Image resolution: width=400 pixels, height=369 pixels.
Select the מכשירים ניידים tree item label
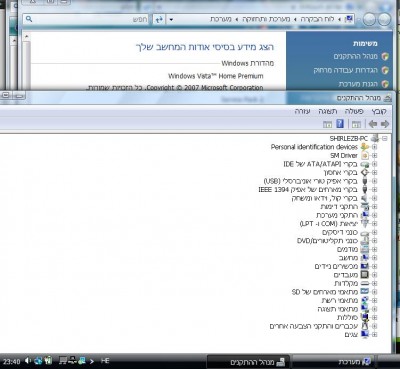coord(336,266)
